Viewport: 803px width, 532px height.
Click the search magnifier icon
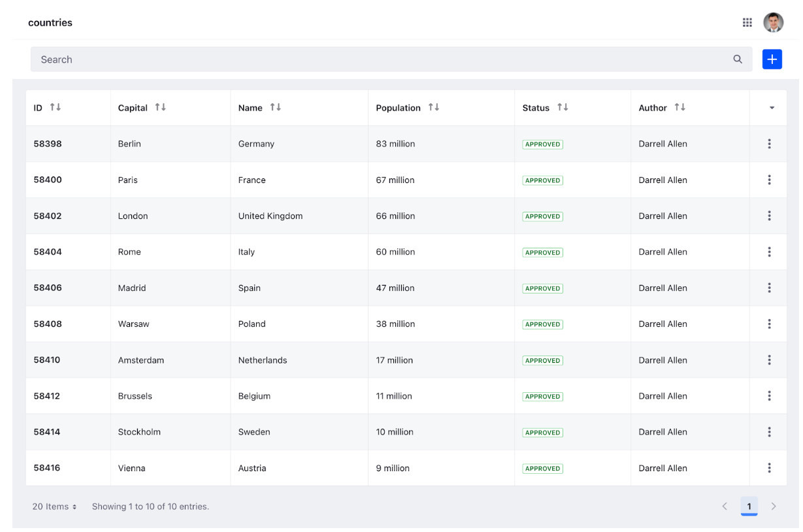tap(738, 59)
